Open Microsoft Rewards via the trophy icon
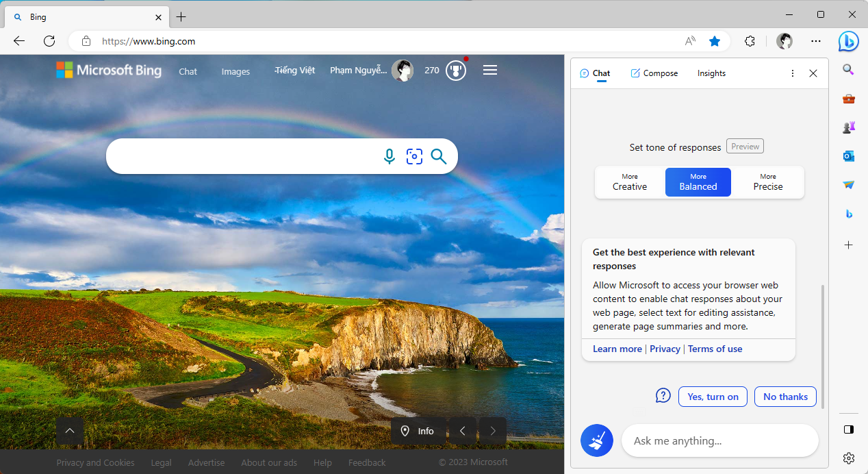This screenshot has width=868, height=474. (456, 70)
